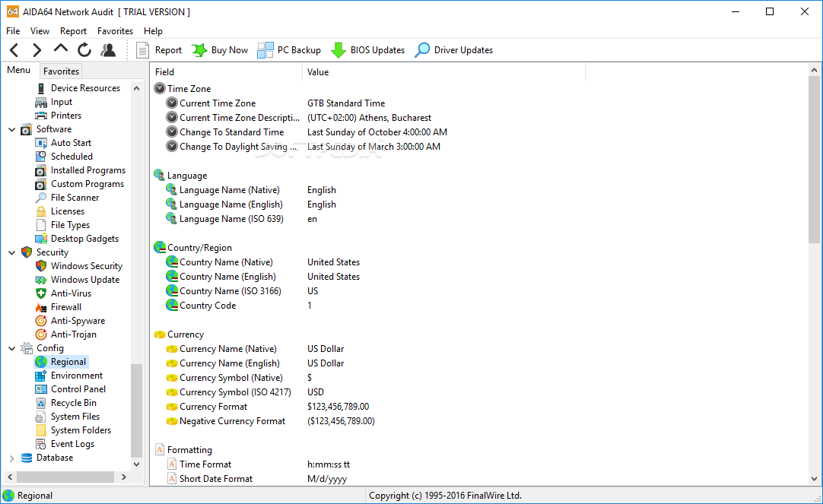Screen dimensions: 823x504
Task: Open Licenses in the tree
Action: 60,211
